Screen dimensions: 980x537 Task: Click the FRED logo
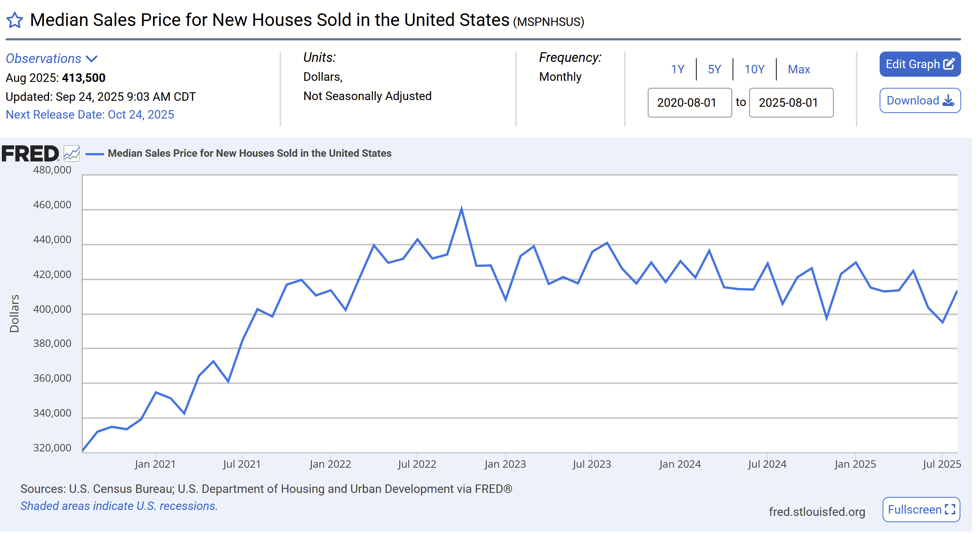(x=30, y=154)
